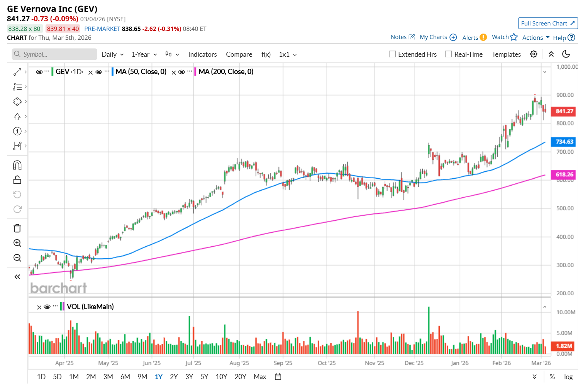Open the Daily interval dropdown
588x386 pixels.
112,54
